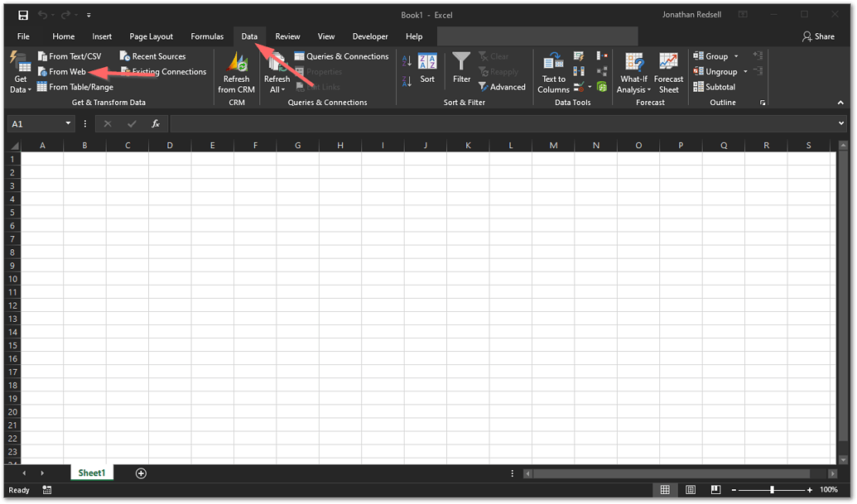This screenshot has height=504, width=857.
Task: Click the Sort A to Z icon
Action: point(407,58)
